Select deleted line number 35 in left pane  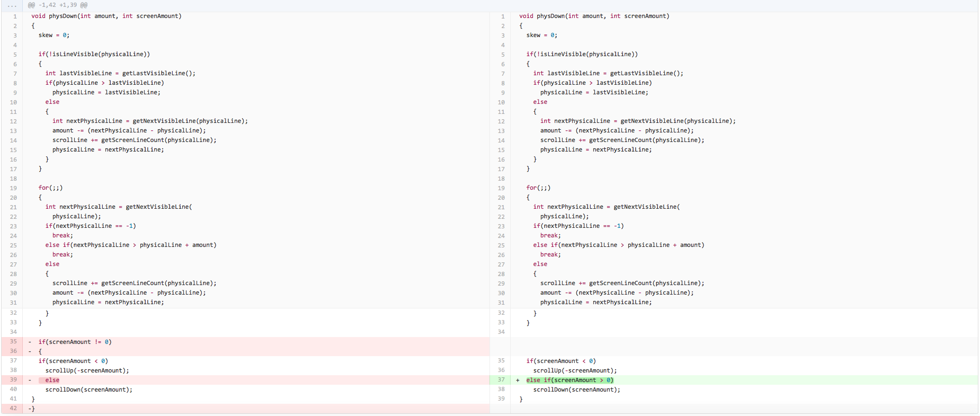pos(13,342)
